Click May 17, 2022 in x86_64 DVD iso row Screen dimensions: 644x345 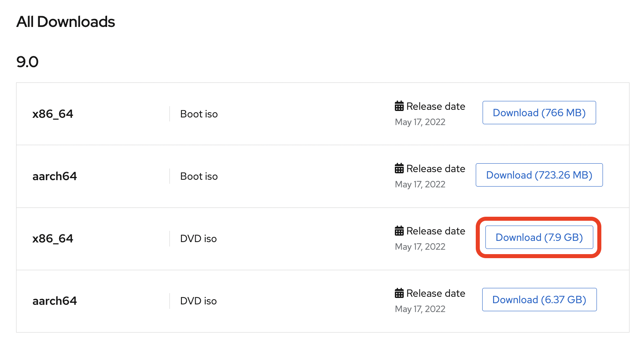pos(420,247)
